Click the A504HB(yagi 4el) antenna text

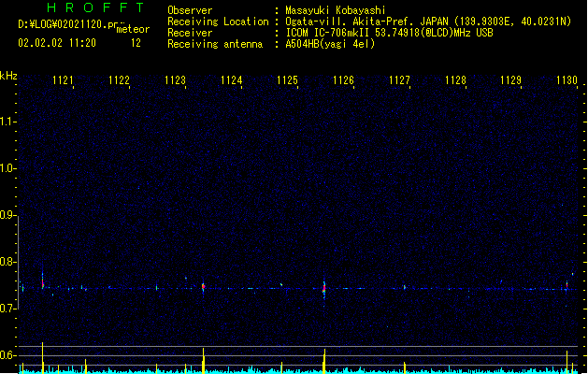click(x=330, y=44)
